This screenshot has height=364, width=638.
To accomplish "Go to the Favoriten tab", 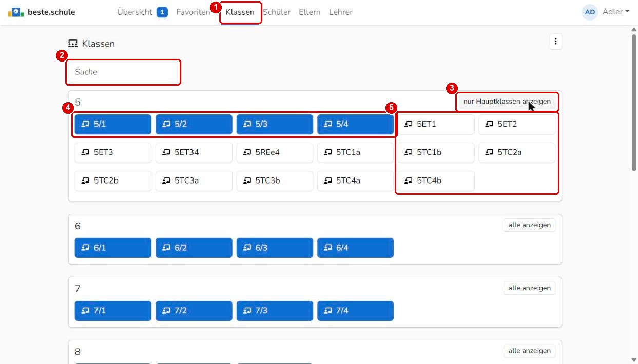I will tap(193, 12).
